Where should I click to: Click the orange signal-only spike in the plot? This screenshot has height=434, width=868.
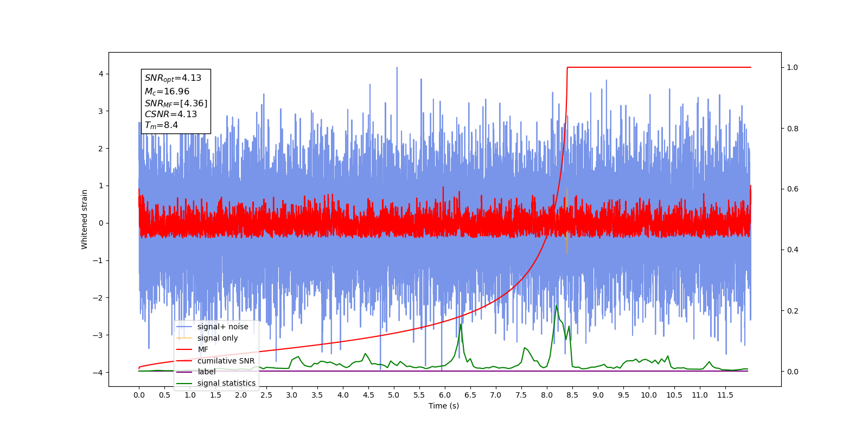pyautogui.click(x=567, y=221)
